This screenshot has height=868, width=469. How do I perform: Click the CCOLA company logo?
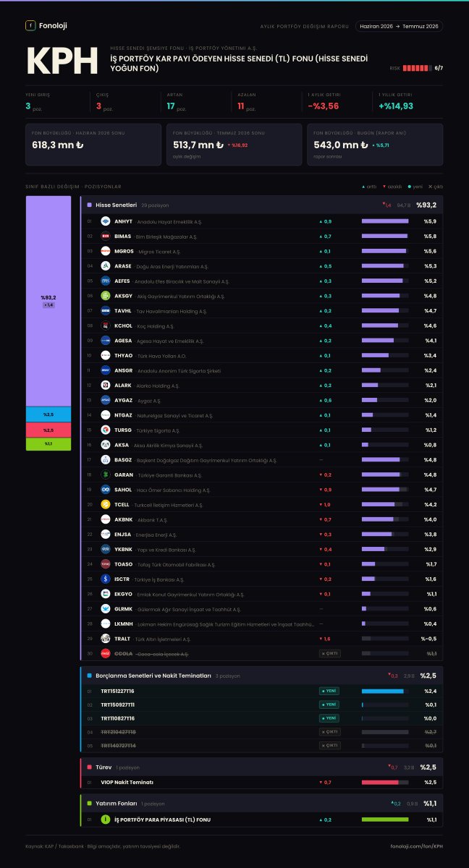[x=105, y=653]
